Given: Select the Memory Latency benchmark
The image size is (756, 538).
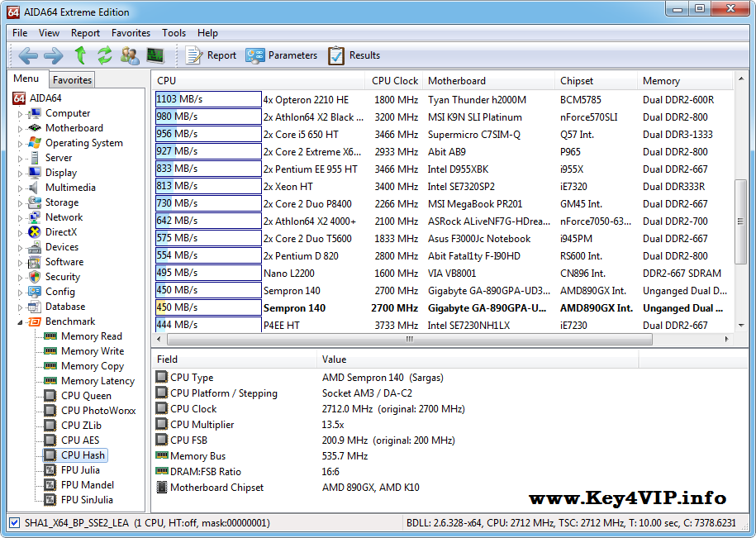Looking at the screenshot, I should pyautogui.click(x=97, y=381).
